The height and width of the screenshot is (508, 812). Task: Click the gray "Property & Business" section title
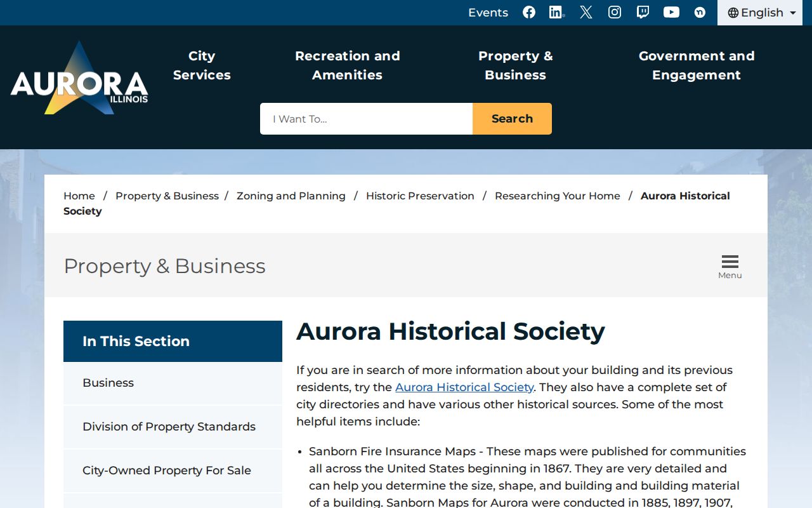(x=164, y=266)
